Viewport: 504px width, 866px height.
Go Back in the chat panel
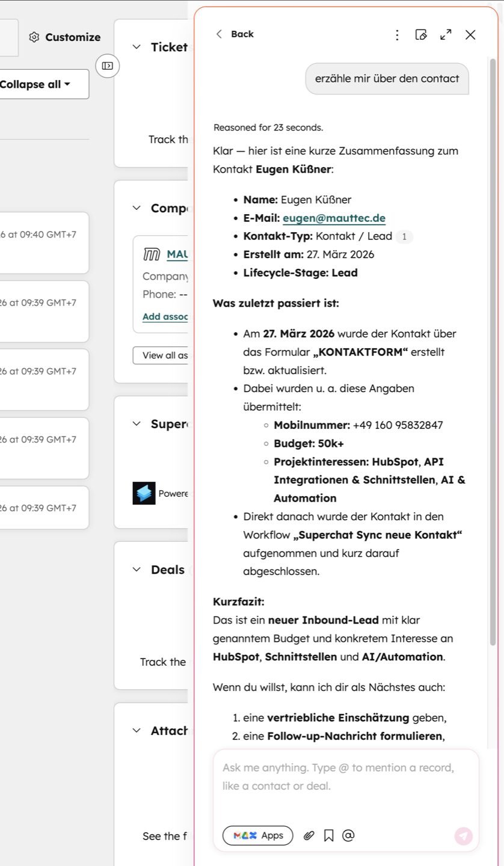[x=235, y=34]
